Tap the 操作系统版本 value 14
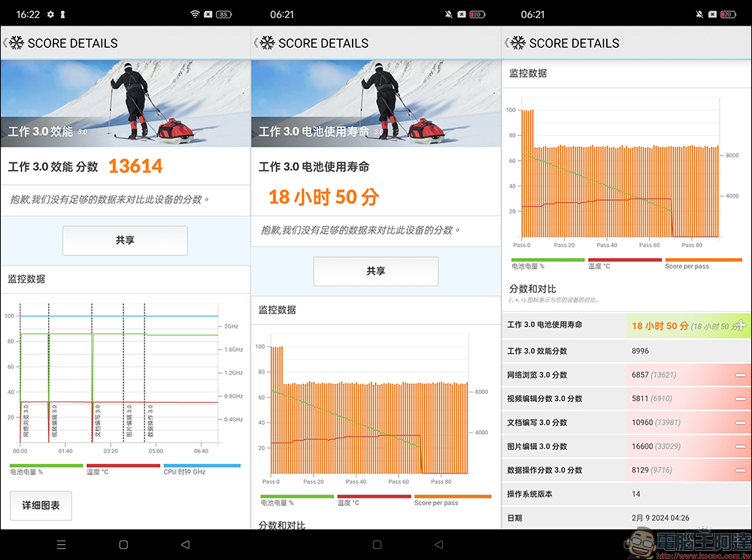752x560 pixels. [x=636, y=494]
